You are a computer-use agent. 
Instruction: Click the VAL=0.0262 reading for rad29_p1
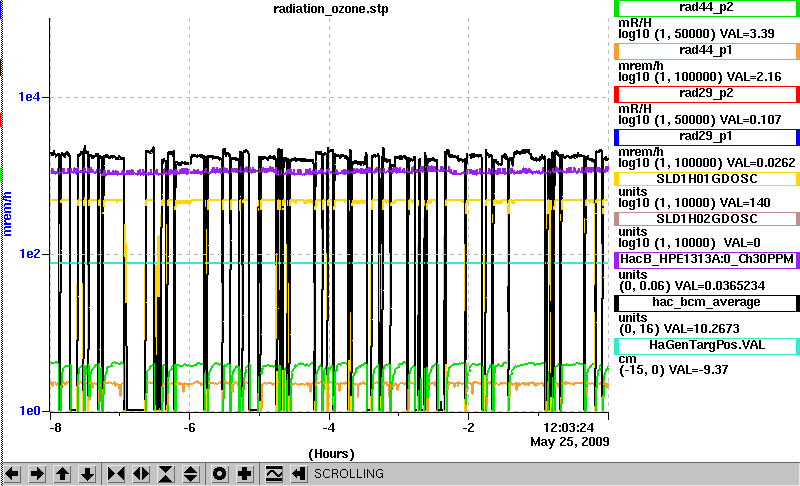click(761, 163)
